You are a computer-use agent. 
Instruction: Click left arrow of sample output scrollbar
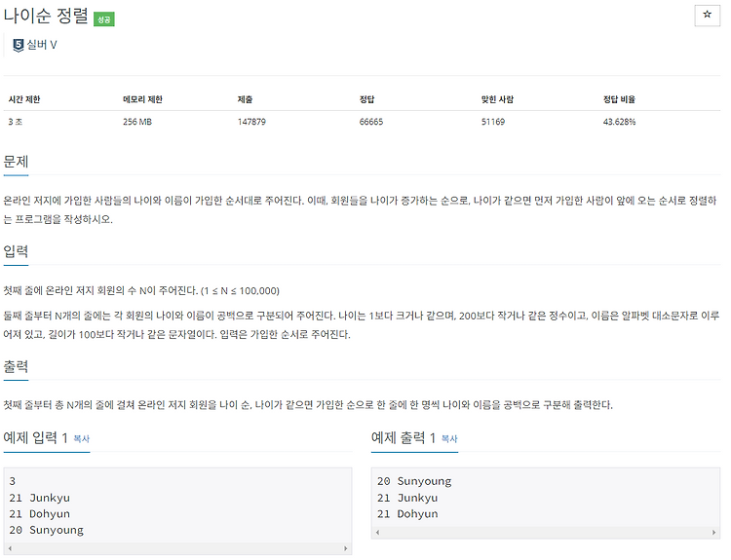tap(377, 532)
